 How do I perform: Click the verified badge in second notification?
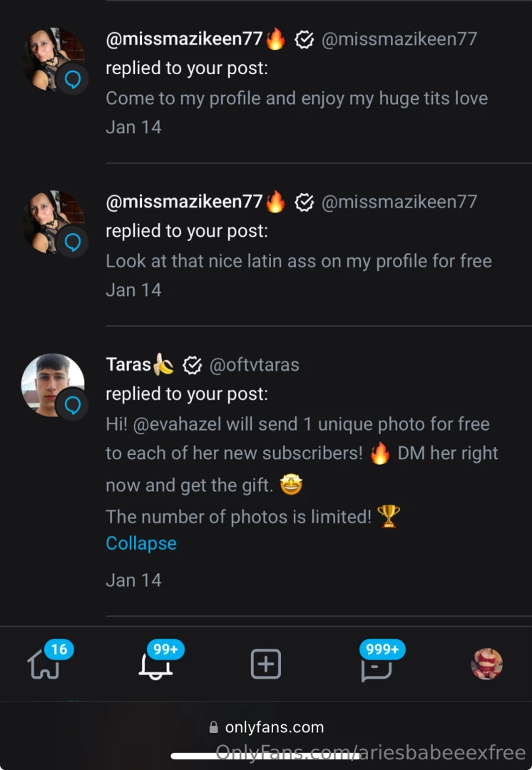click(x=305, y=202)
